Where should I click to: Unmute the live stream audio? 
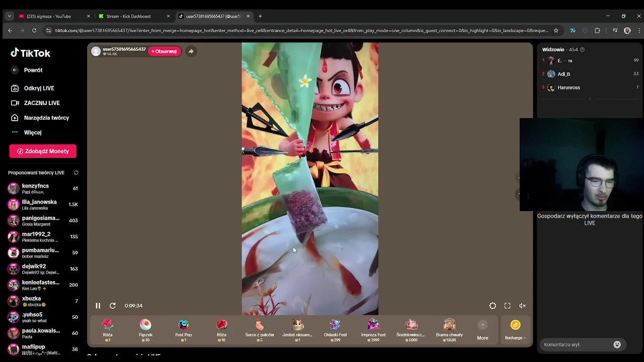click(522, 306)
